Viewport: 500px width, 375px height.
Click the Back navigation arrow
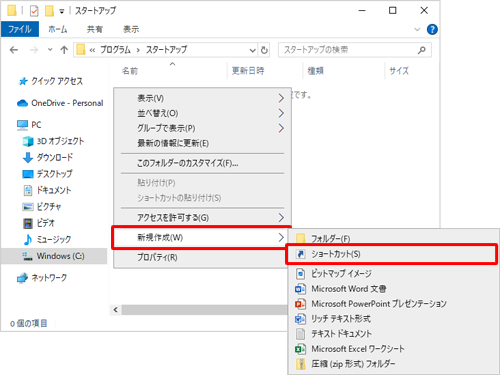tap(14, 50)
